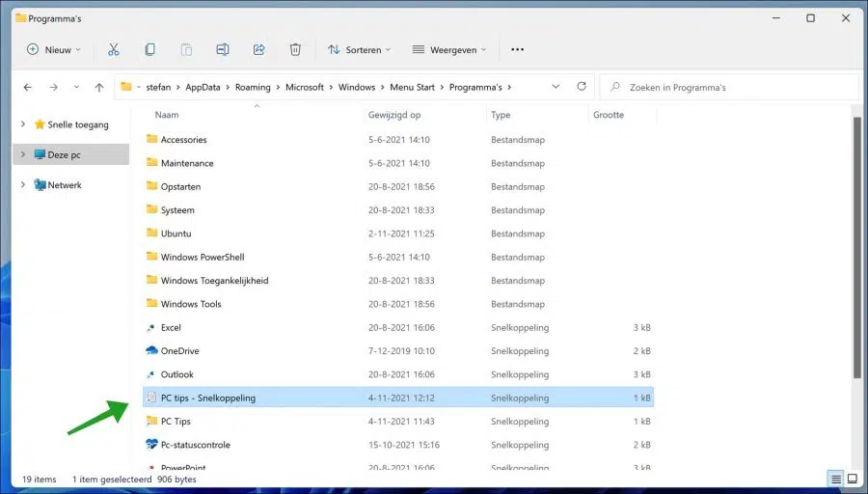Click the Opstarten folder icon

[151, 185]
